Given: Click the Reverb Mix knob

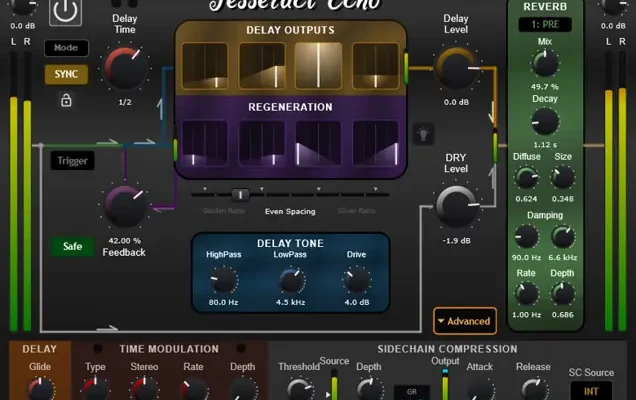Looking at the screenshot, I should (x=545, y=64).
